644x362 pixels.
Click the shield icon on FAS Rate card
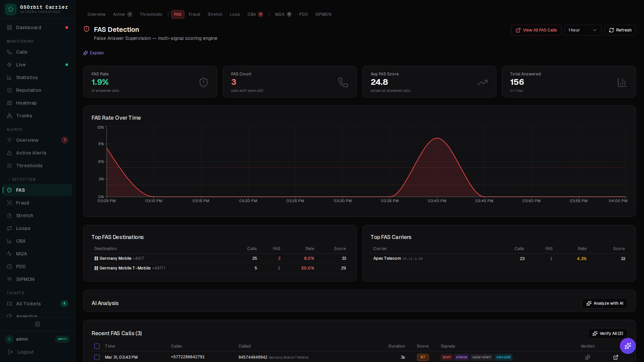203,82
